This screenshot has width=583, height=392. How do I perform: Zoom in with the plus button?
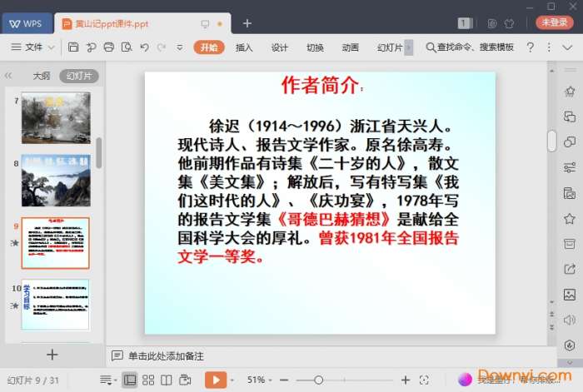pyautogui.click(x=406, y=380)
